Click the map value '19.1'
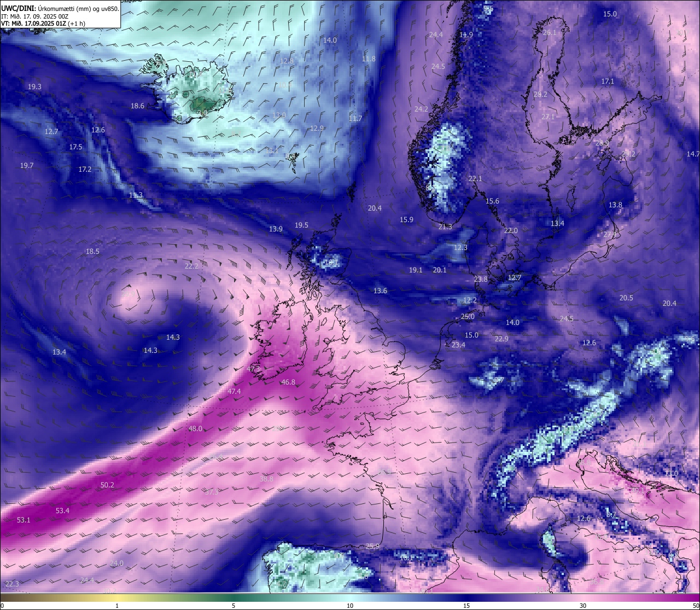Image resolution: width=700 pixels, height=610 pixels. click(416, 270)
